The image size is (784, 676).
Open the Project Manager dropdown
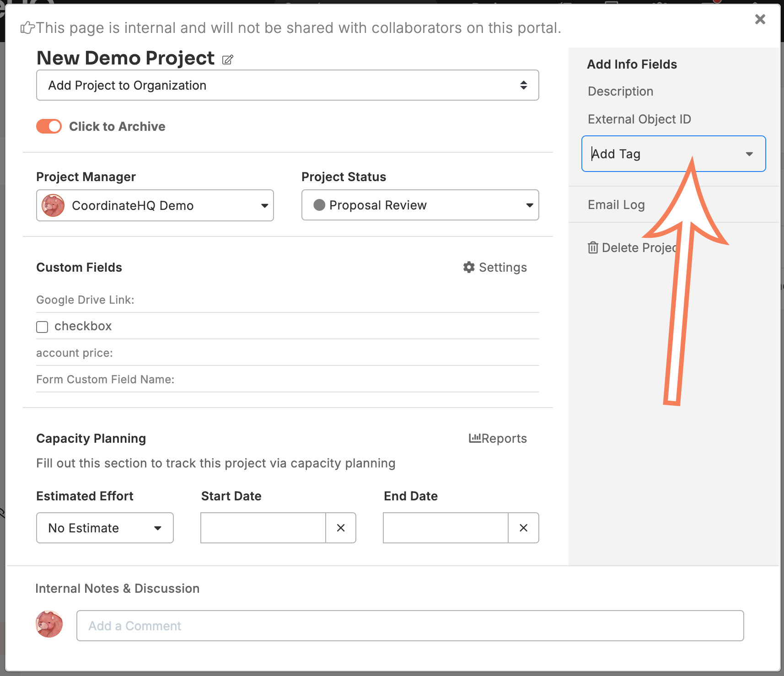pos(155,205)
